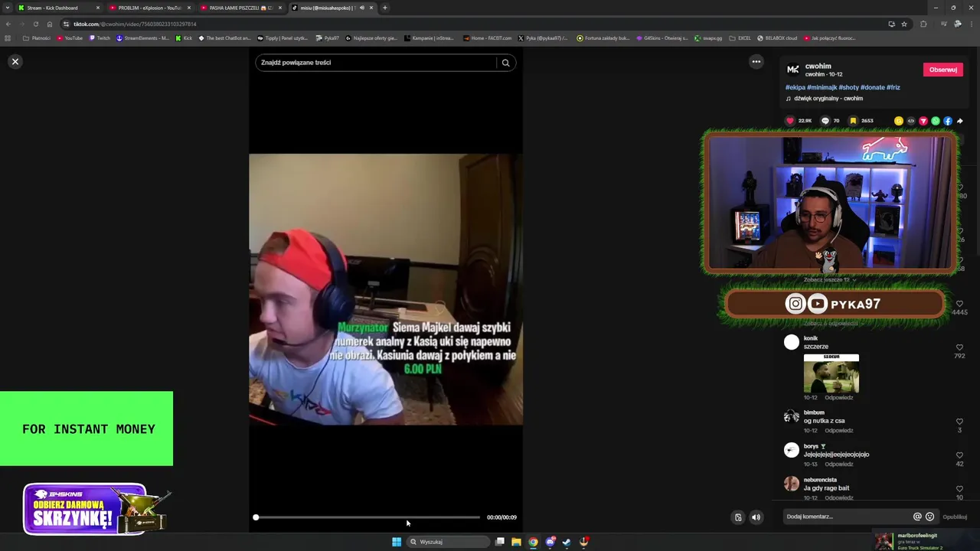Screen dimensions: 980x551
Task: Open a new browser tab
Action: coord(384,8)
